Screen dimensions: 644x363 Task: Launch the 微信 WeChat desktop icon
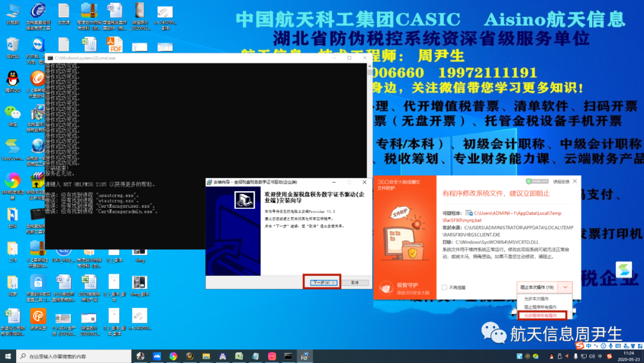click(x=13, y=115)
